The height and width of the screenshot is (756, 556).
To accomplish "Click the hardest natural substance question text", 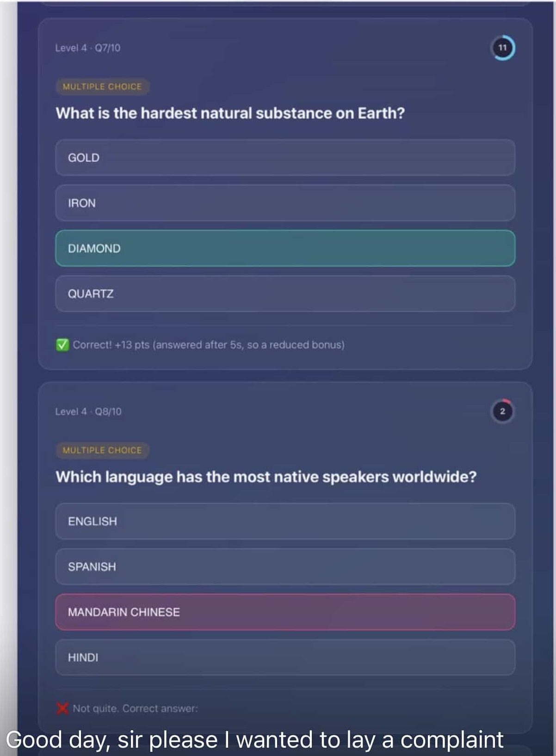I will [230, 113].
